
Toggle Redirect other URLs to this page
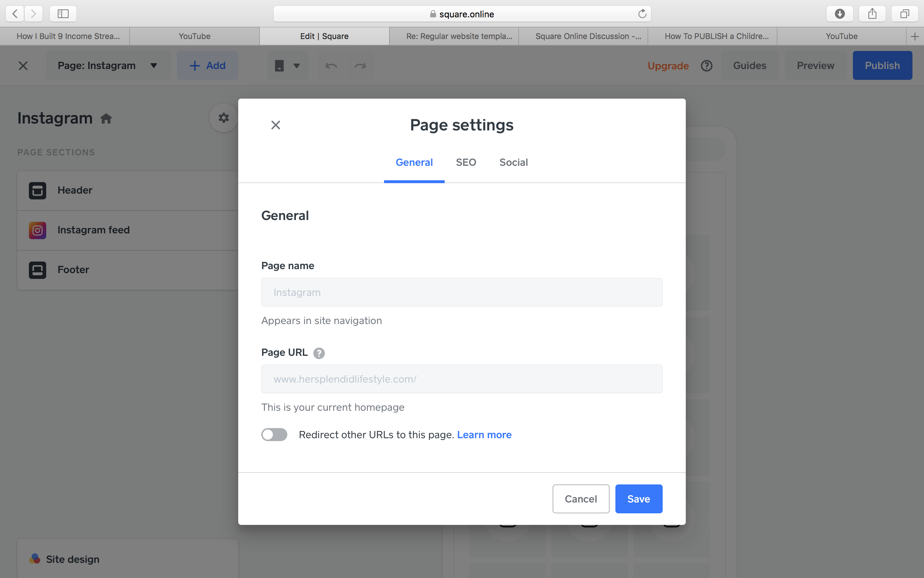[274, 435]
